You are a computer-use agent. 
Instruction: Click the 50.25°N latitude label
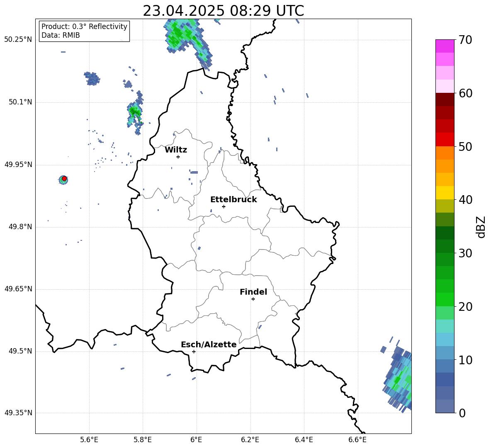[18, 40]
